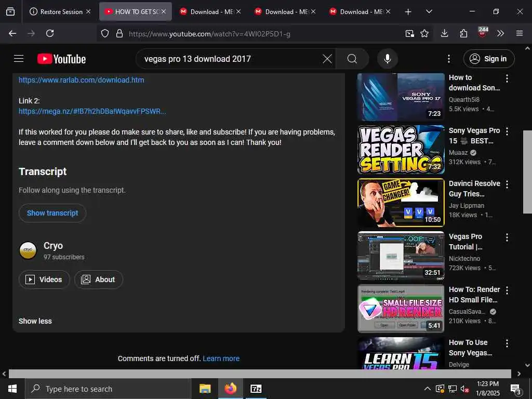532x399 pixels.
Task: Collapse description with Show less
Action: tap(35, 321)
